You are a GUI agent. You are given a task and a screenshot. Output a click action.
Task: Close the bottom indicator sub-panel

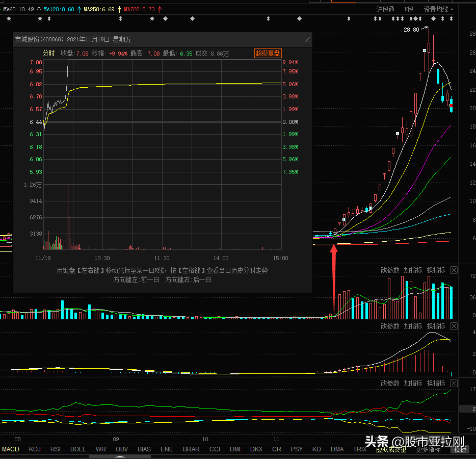point(454,383)
